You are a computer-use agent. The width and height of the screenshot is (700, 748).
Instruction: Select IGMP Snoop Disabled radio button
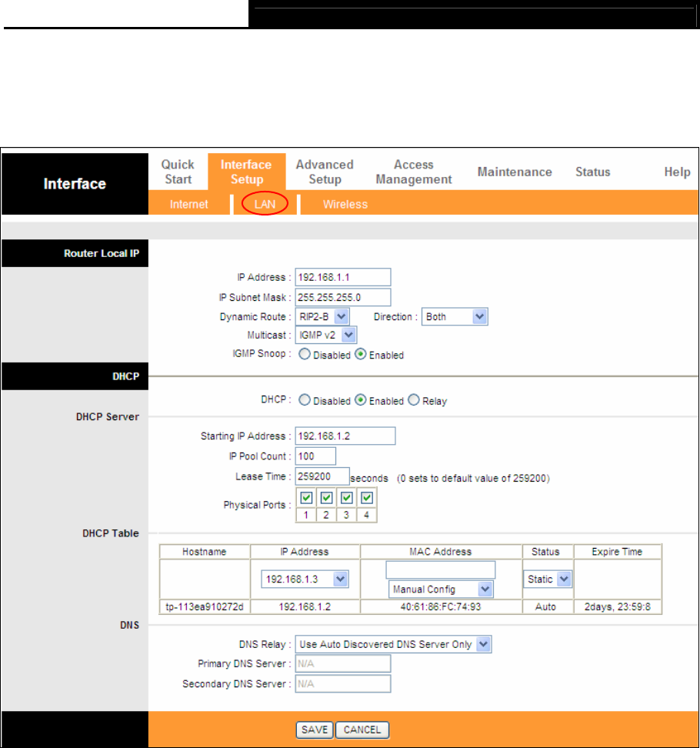click(304, 354)
